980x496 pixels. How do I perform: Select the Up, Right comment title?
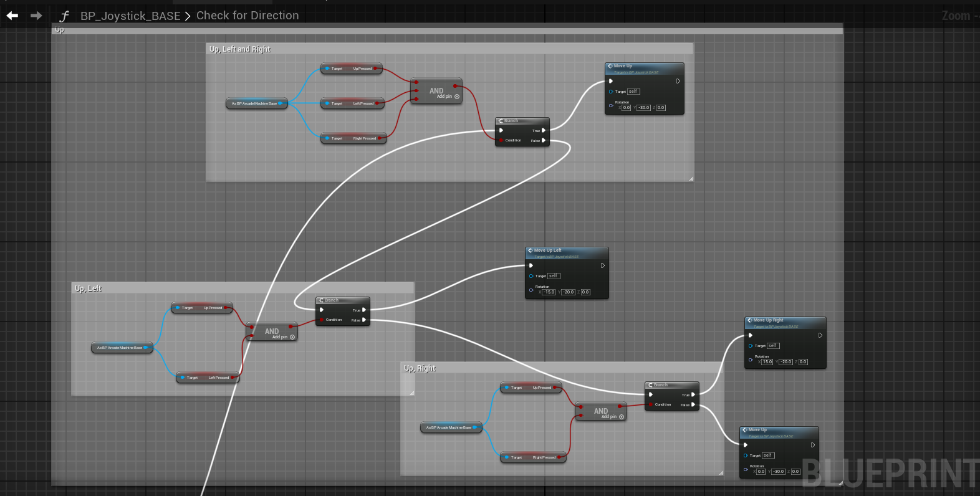[420, 368]
